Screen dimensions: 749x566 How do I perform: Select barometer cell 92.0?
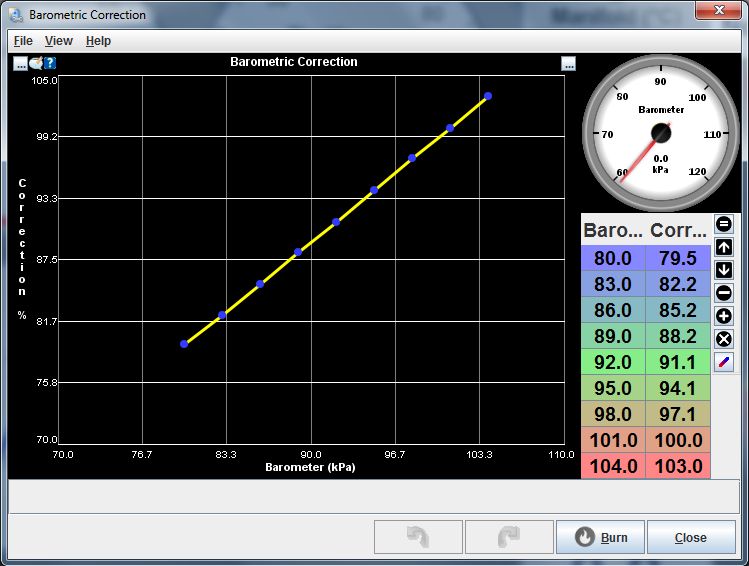coord(613,362)
